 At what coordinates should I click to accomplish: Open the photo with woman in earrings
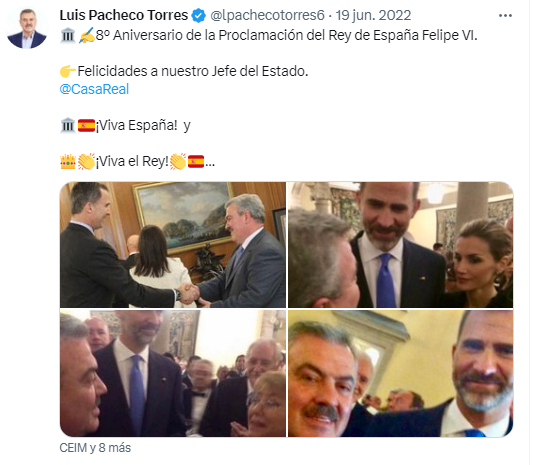pyautogui.click(x=402, y=246)
